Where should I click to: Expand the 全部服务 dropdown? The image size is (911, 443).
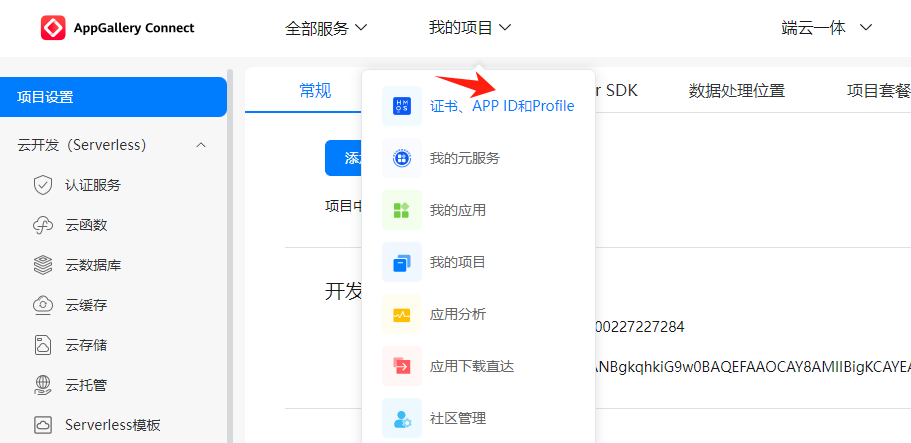327,27
